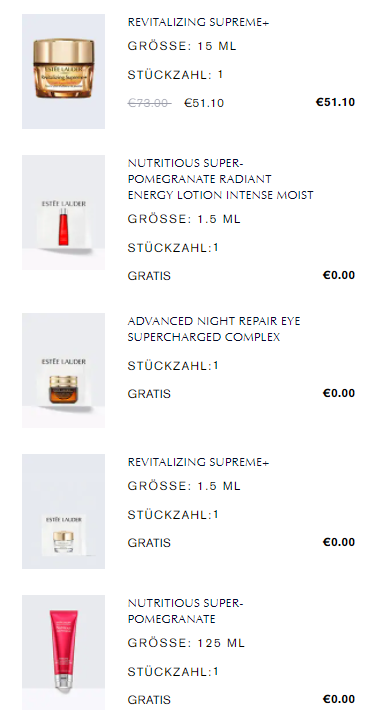Click Gratis label under the Energy Lotion
The image size is (372, 727).
(149, 276)
